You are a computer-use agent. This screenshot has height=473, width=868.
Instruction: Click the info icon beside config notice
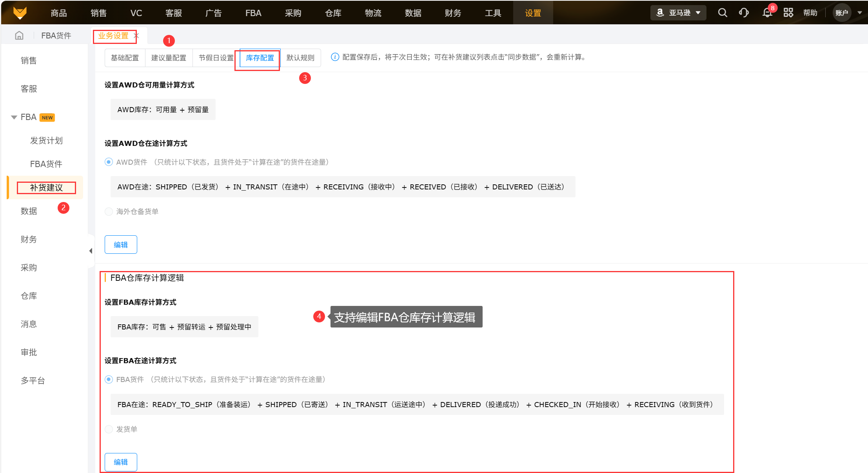pos(335,57)
